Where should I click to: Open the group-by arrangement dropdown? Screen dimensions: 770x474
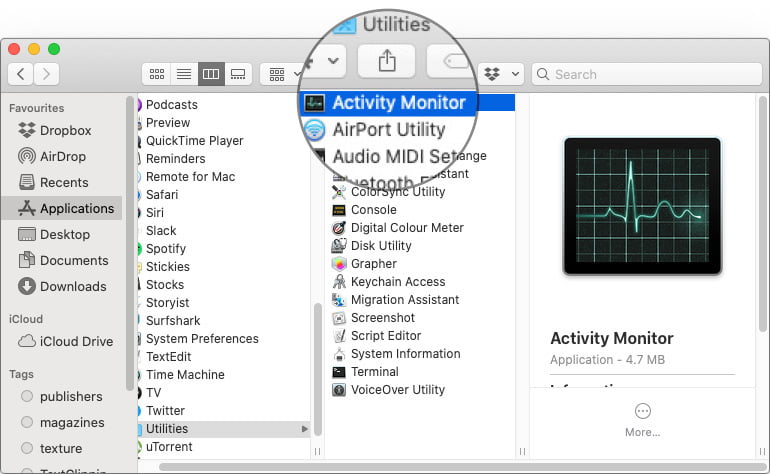[x=284, y=74]
